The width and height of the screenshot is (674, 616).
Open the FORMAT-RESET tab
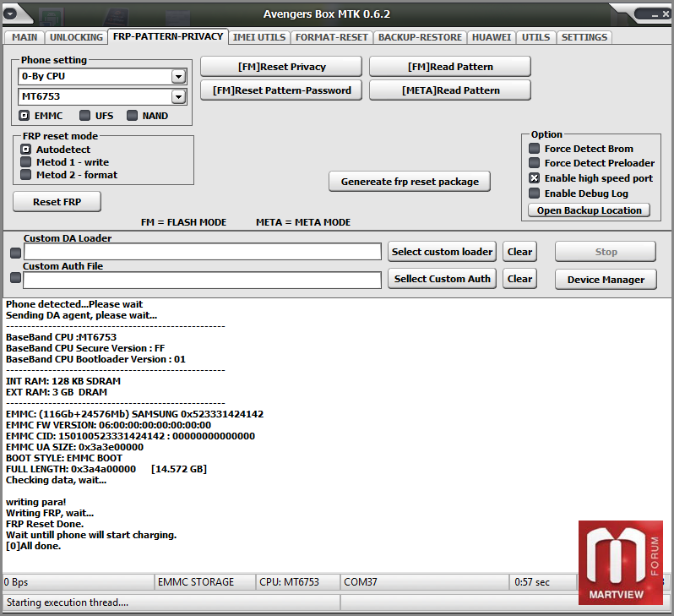331,37
